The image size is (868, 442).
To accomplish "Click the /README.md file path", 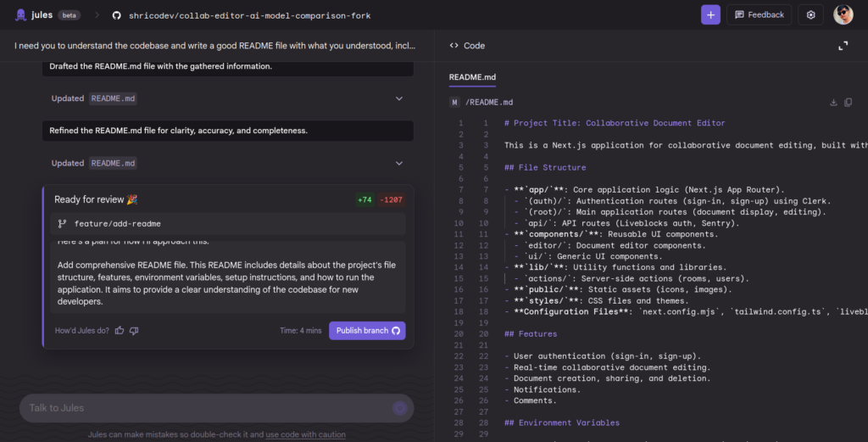I will click(489, 103).
